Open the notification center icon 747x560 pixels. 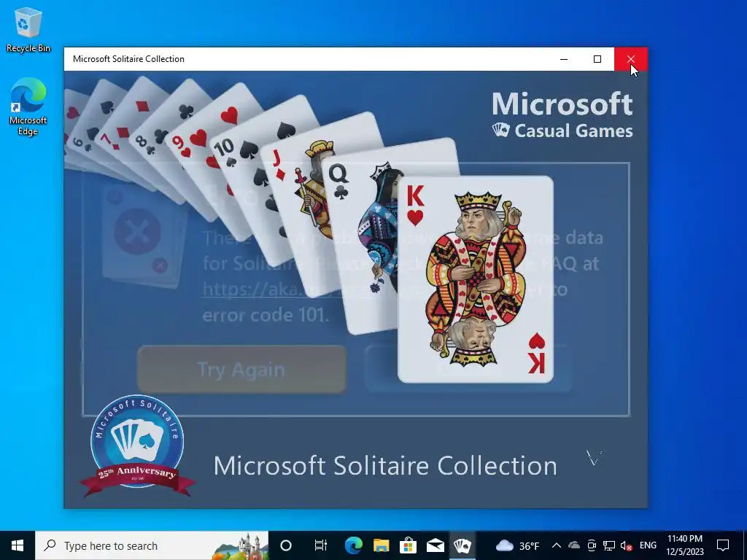(723, 545)
